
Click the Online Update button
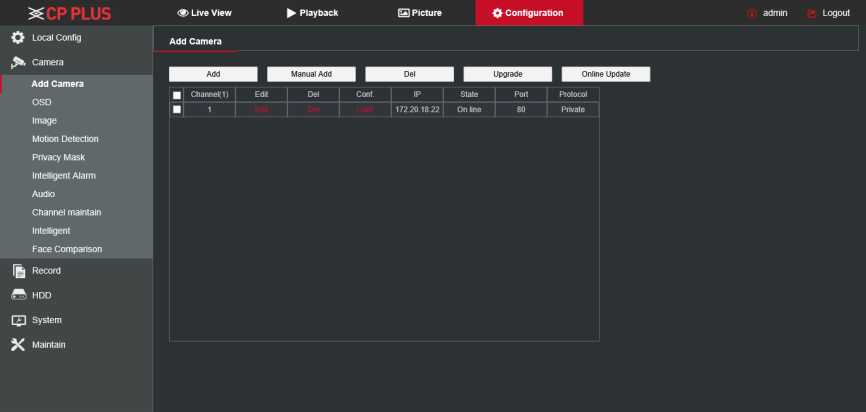(x=606, y=74)
